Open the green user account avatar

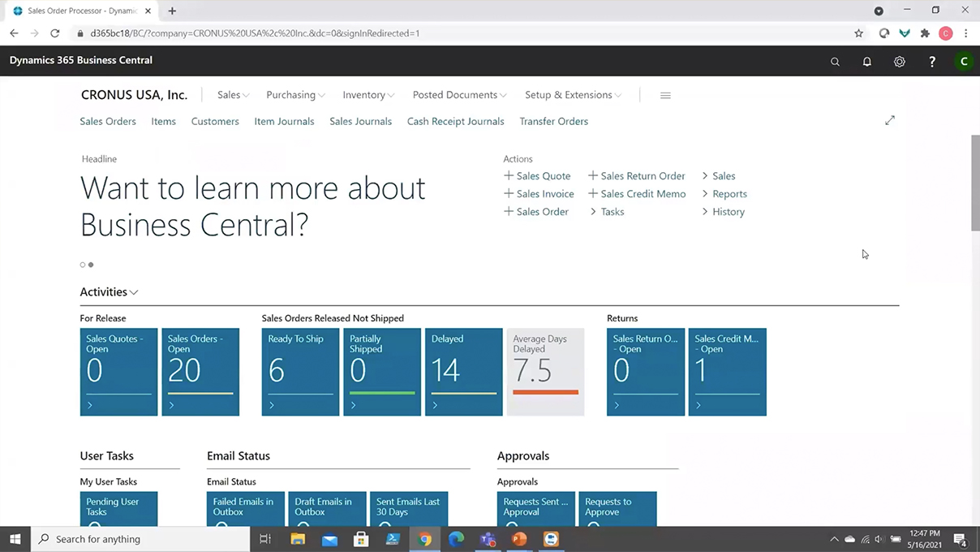964,62
